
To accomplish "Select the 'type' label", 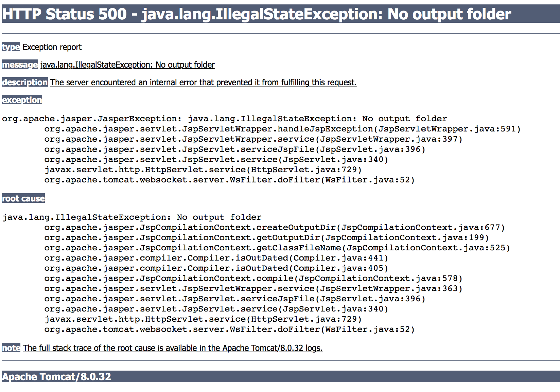I will (11, 47).
